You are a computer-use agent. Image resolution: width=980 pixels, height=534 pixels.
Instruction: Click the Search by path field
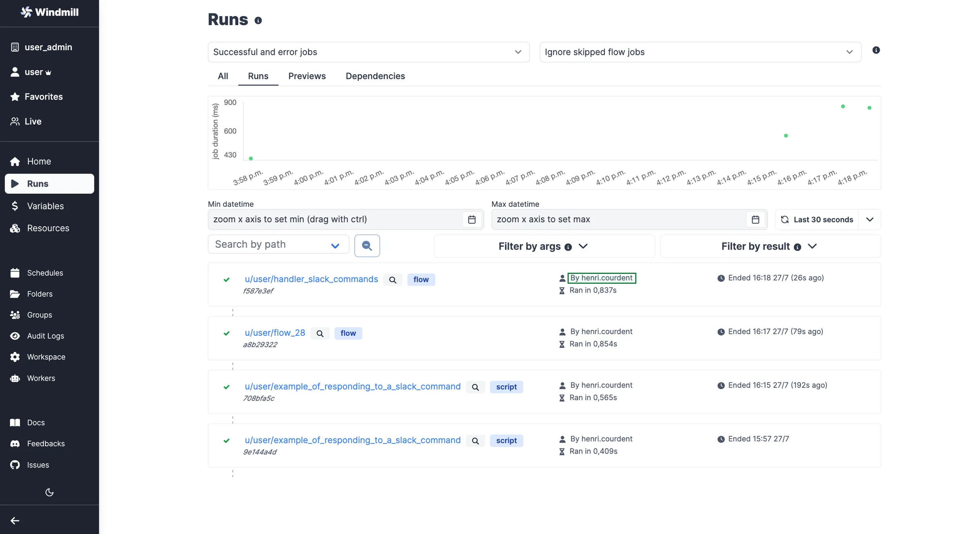coord(270,244)
